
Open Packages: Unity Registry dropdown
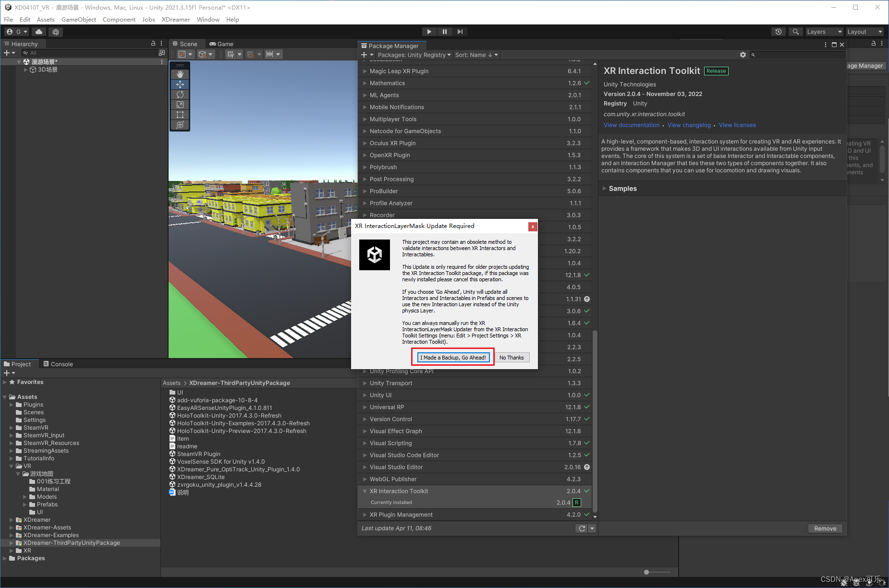click(x=414, y=55)
